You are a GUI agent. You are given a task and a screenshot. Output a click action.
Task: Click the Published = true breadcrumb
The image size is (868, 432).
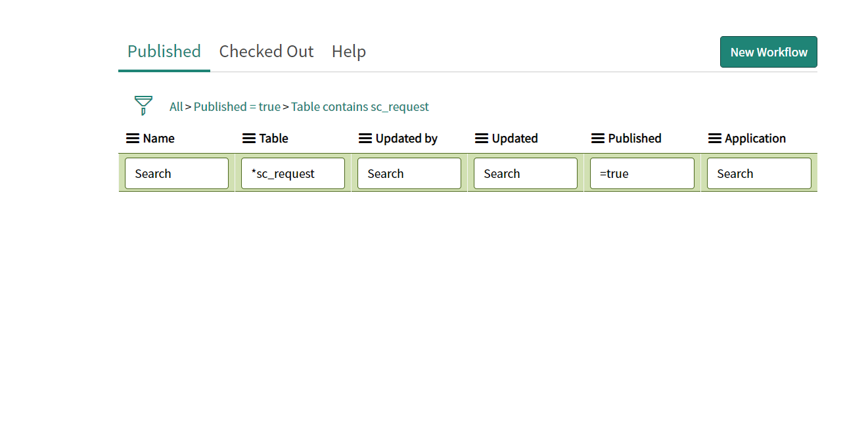pos(237,106)
